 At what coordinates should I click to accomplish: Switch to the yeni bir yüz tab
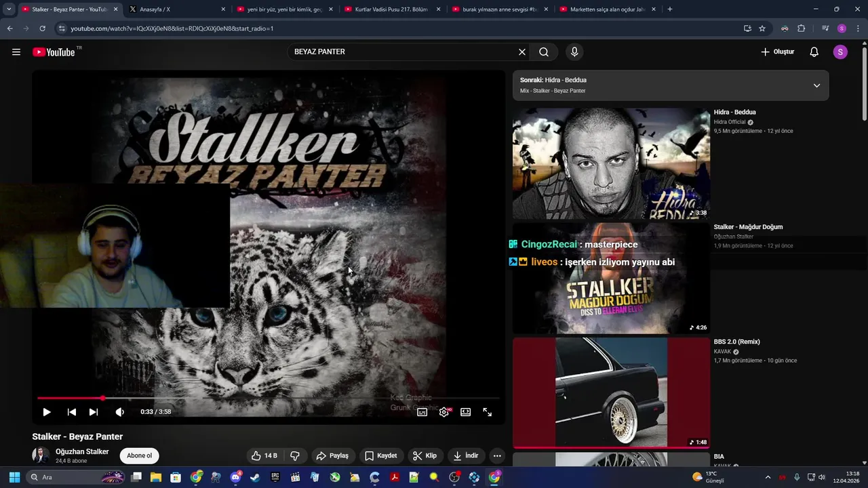click(x=283, y=9)
